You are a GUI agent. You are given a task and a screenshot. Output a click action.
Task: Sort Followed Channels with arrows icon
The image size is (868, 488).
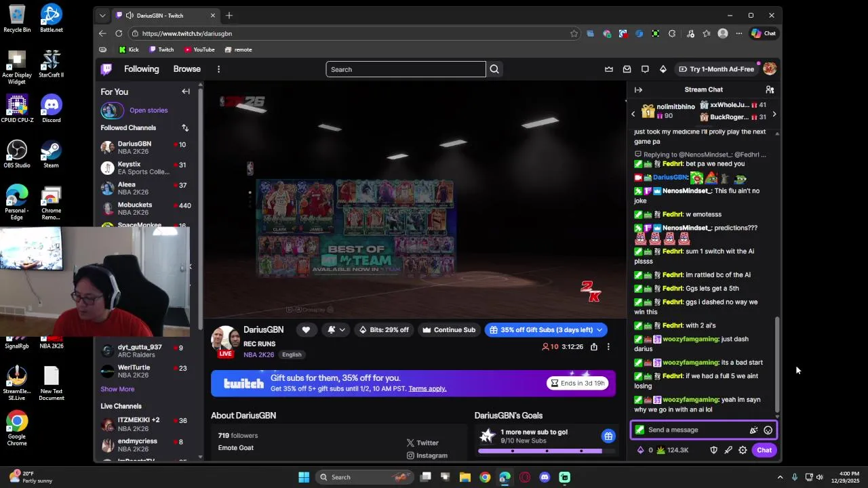click(x=185, y=128)
